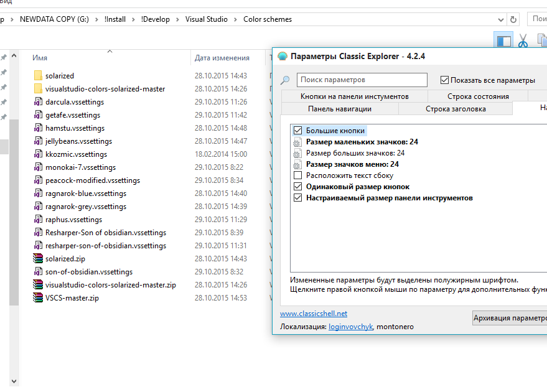Navigate to !Install breadcrumb folder
Image resolution: width=547 pixels, height=392 pixels.
point(115,19)
